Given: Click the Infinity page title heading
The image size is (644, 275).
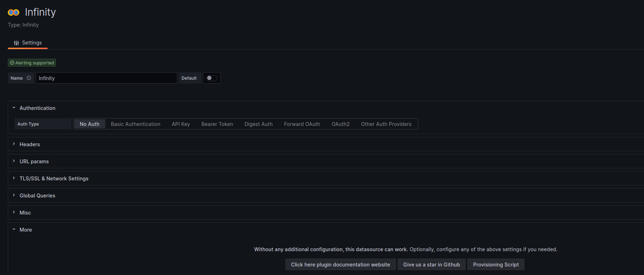Looking at the screenshot, I should [40, 12].
